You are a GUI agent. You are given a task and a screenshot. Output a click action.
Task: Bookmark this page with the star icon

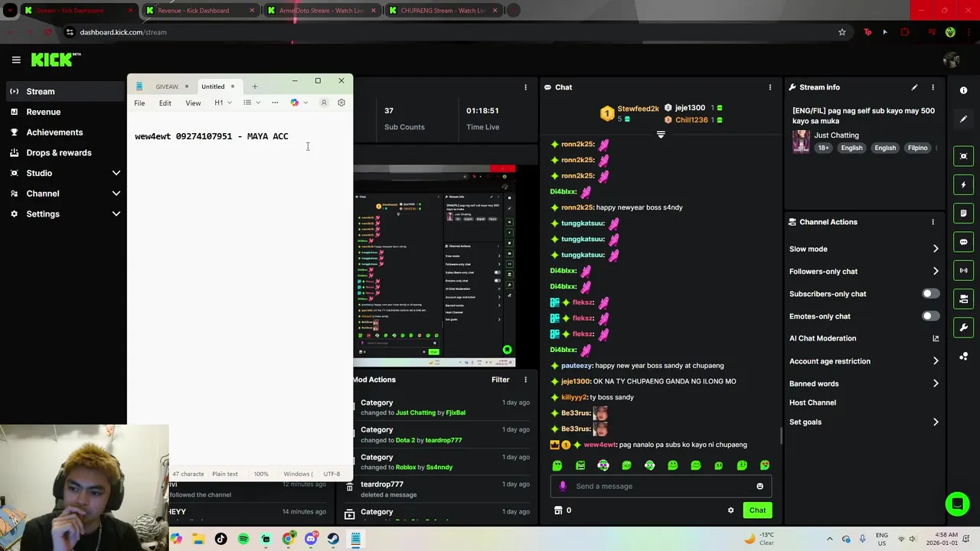[x=842, y=32]
